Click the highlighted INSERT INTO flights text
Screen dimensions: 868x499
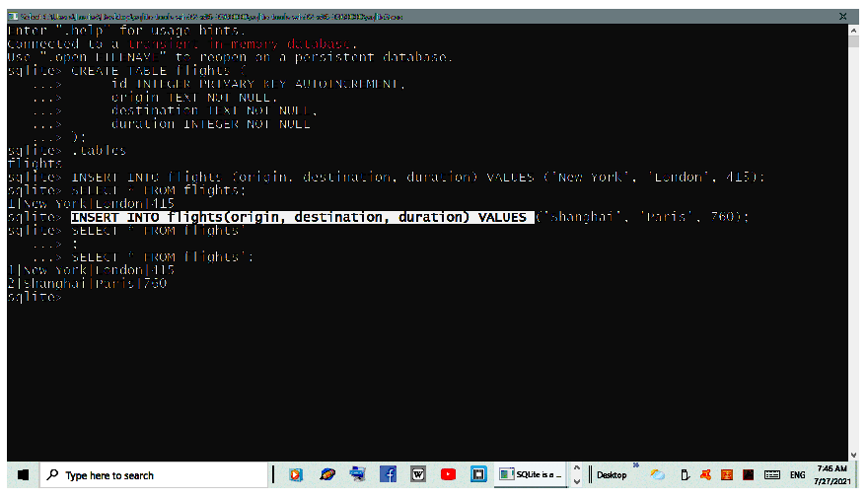click(302, 217)
